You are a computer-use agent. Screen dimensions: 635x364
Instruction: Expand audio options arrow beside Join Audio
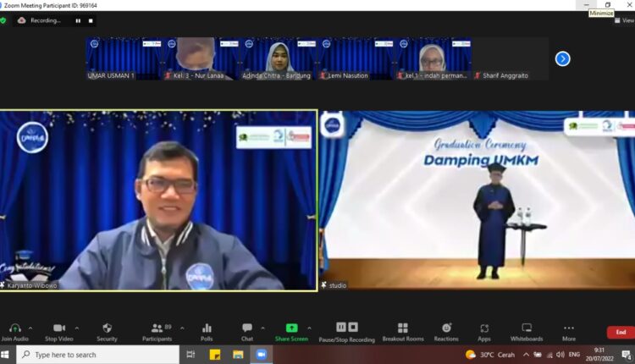point(30,328)
